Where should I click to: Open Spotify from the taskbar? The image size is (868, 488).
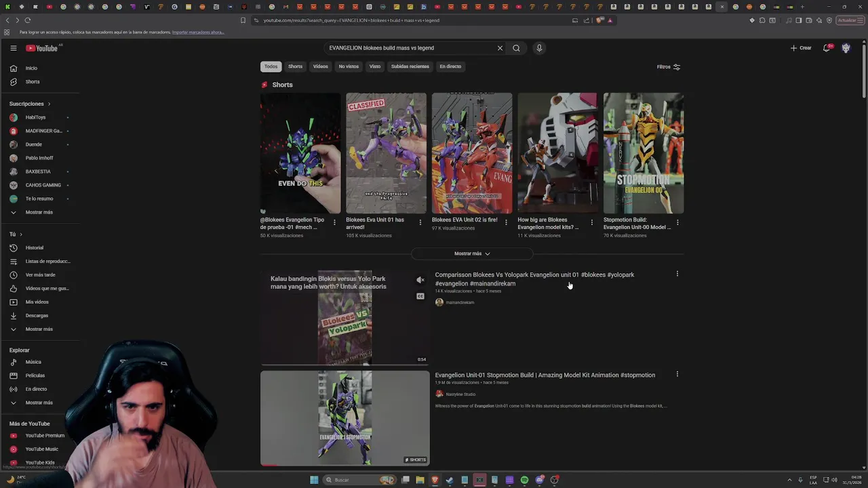tap(524, 480)
